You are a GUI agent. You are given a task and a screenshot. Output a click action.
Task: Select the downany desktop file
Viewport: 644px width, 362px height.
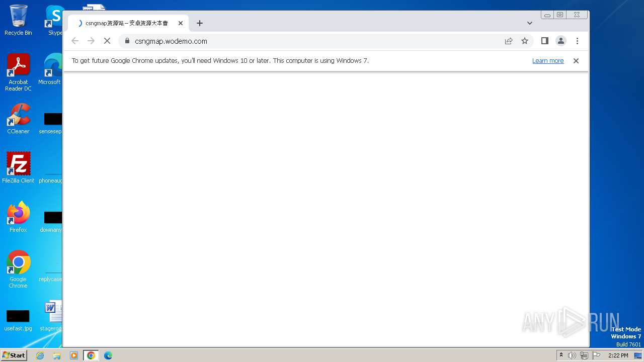point(51,222)
